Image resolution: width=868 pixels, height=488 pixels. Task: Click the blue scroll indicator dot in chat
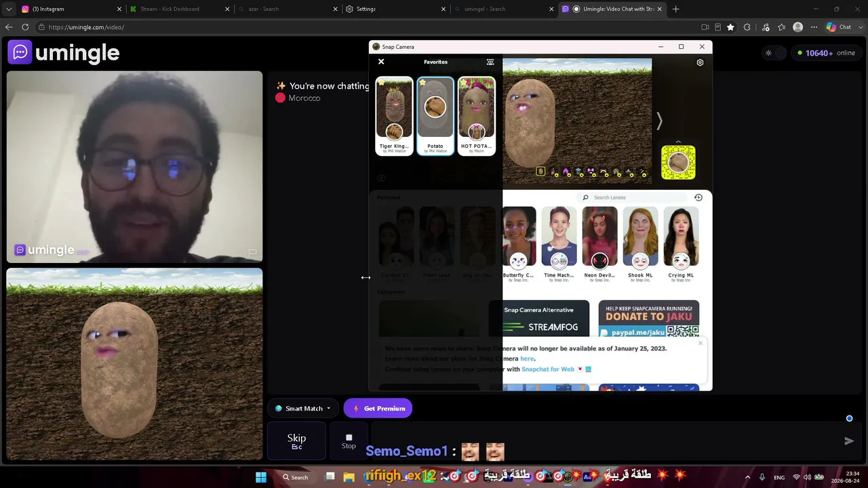click(849, 419)
